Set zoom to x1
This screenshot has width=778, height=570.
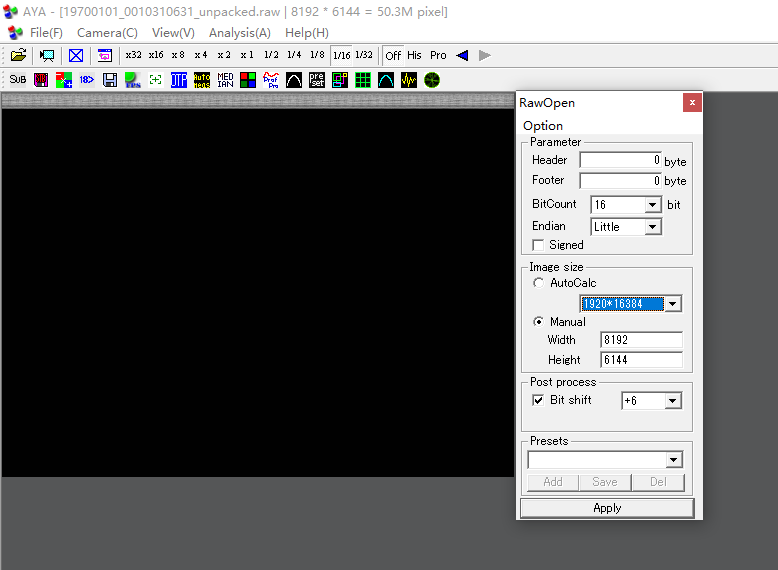(x=247, y=55)
